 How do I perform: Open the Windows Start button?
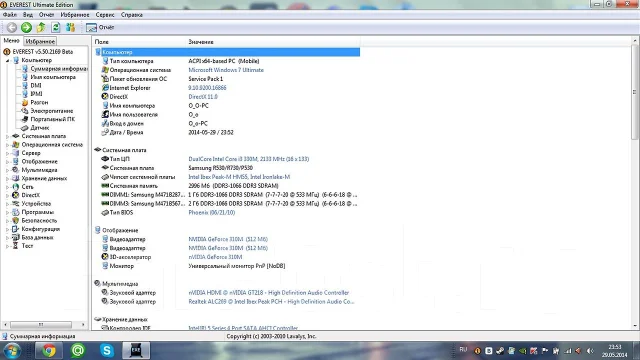12,351
